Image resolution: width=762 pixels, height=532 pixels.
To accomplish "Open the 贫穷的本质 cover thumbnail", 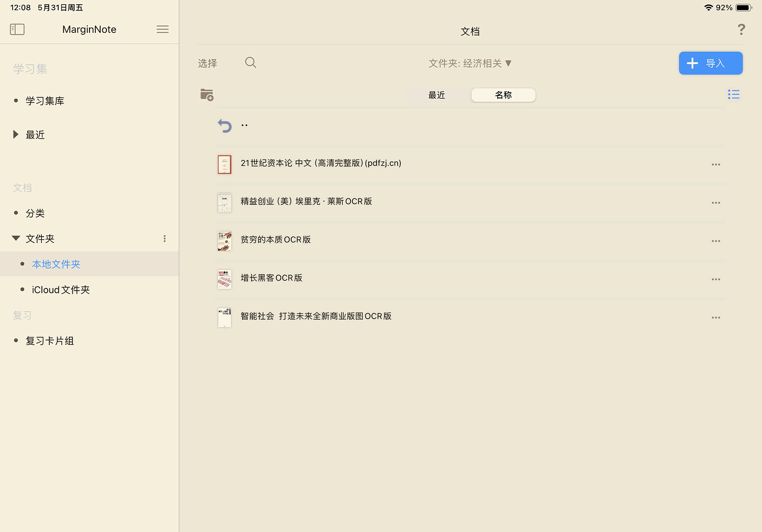I will [x=225, y=241].
